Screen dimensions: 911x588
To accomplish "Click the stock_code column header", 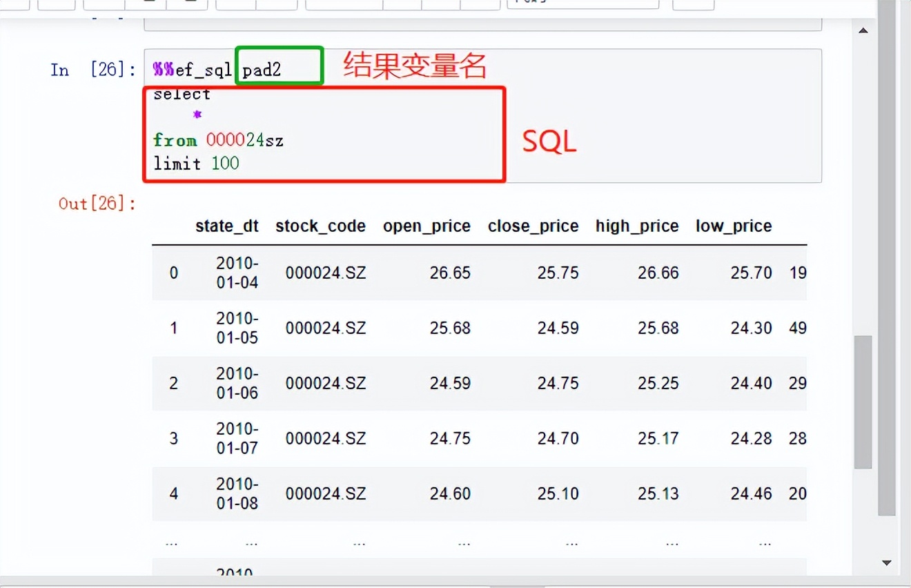I will point(320,226).
